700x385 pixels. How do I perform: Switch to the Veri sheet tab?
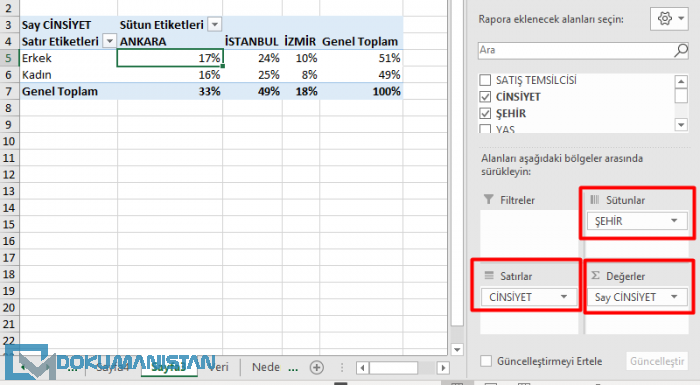click(219, 368)
